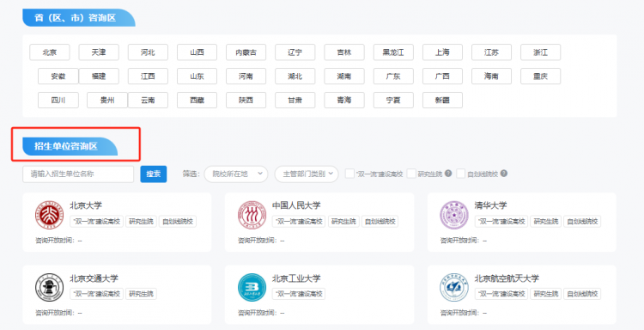Screen dimensions: 644x330
Task: Click 自划线院校 tag on 北京大学 card
Action: [178, 221]
